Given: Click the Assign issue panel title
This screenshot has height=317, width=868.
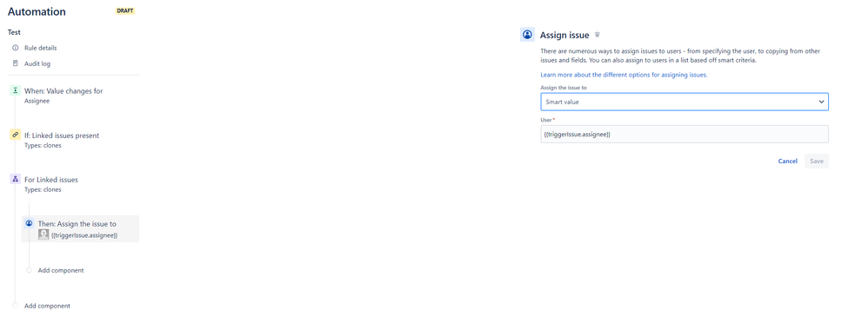Looking at the screenshot, I should tap(564, 36).
